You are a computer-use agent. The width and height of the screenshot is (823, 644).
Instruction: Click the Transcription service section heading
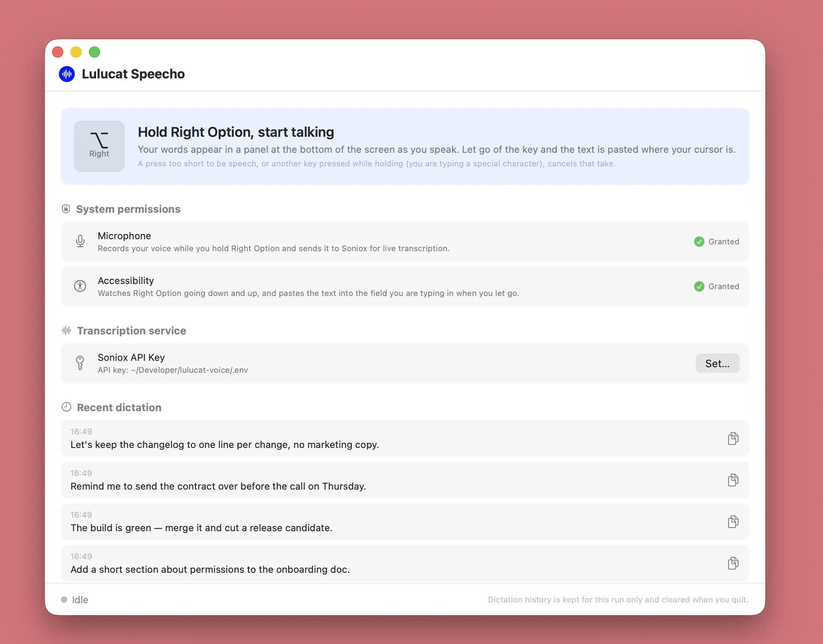pyautogui.click(x=132, y=331)
